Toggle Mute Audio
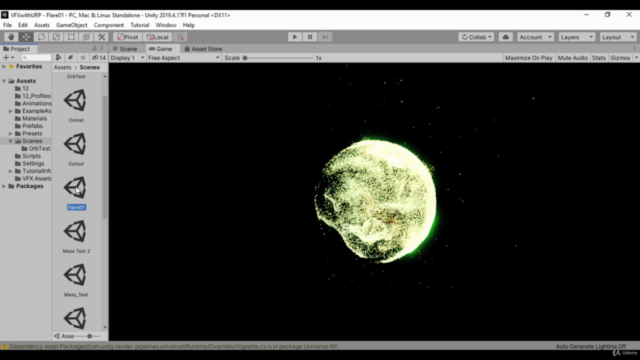The height and width of the screenshot is (360, 640). click(573, 58)
